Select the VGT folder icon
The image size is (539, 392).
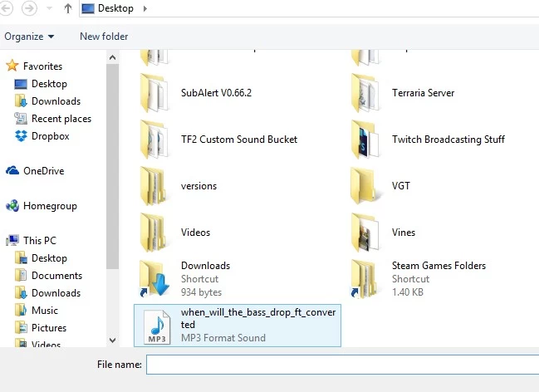pos(365,186)
